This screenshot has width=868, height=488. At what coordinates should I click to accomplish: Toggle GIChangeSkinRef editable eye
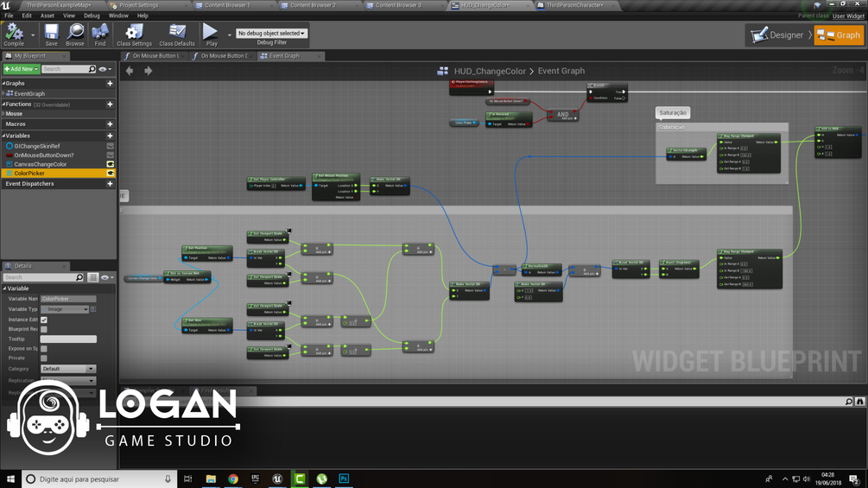point(111,146)
